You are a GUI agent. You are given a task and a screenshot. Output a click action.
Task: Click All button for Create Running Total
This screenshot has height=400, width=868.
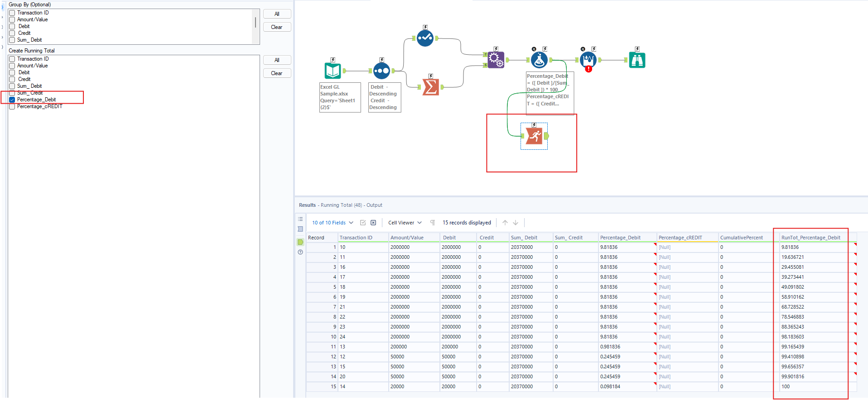click(277, 60)
